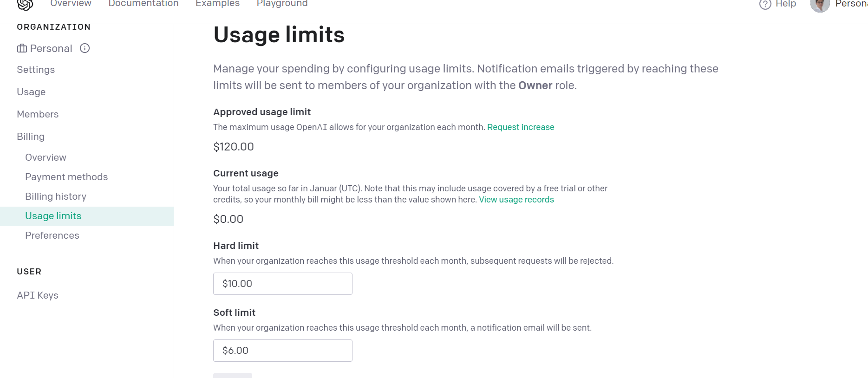The image size is (868, 378).
Task: Click the Hard limit input field
Action: 282,284
